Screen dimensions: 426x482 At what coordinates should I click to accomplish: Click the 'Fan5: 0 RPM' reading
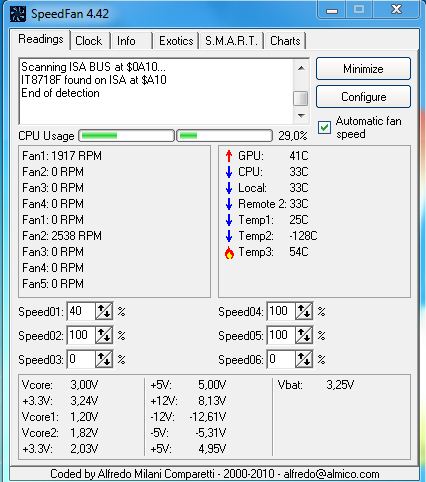53,284
